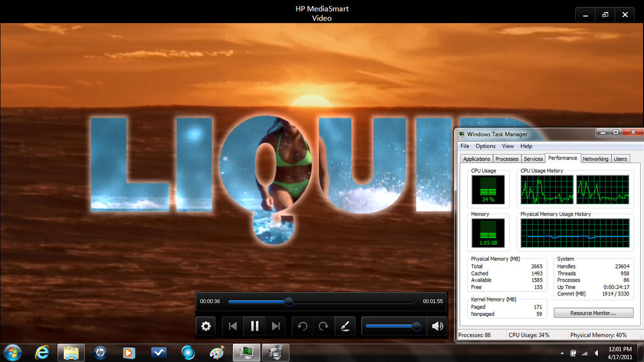This screenshot has width=644, height=362.
Task: Select the Performance tab
Action: (x=562, y=158)
